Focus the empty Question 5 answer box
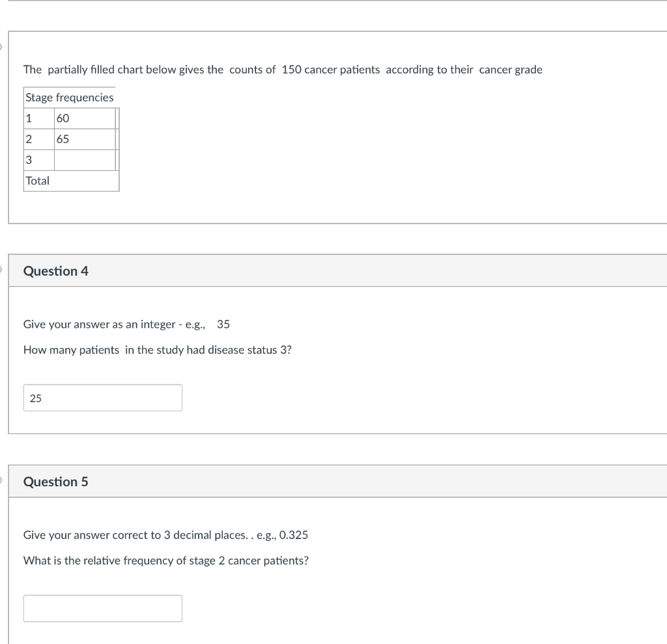The image size is (667, 644). click(102, 608)
